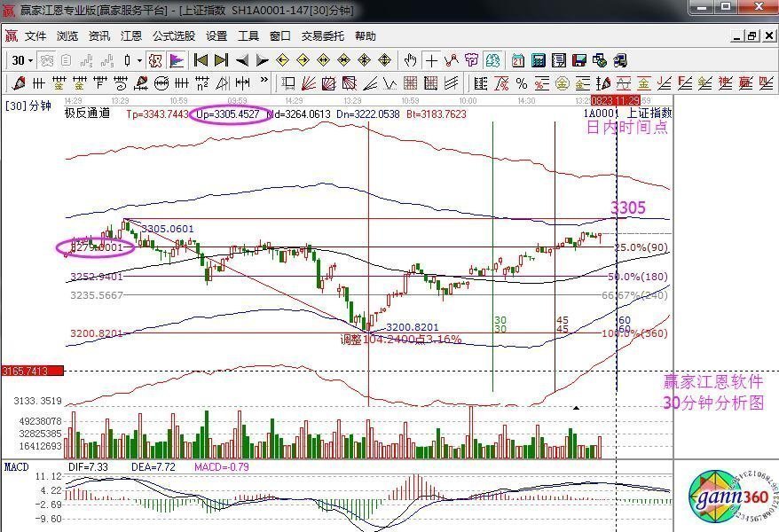Click the red 'J' angle lines icon
The height and width of the screenshot is (532, 779).
pyautogui.click(x=665, y=82)
